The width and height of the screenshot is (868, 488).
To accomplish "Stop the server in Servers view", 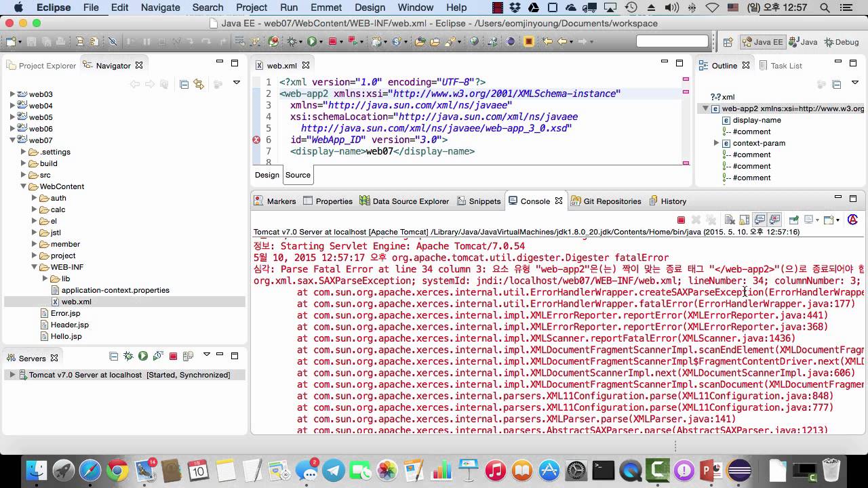I will point(173,356).
